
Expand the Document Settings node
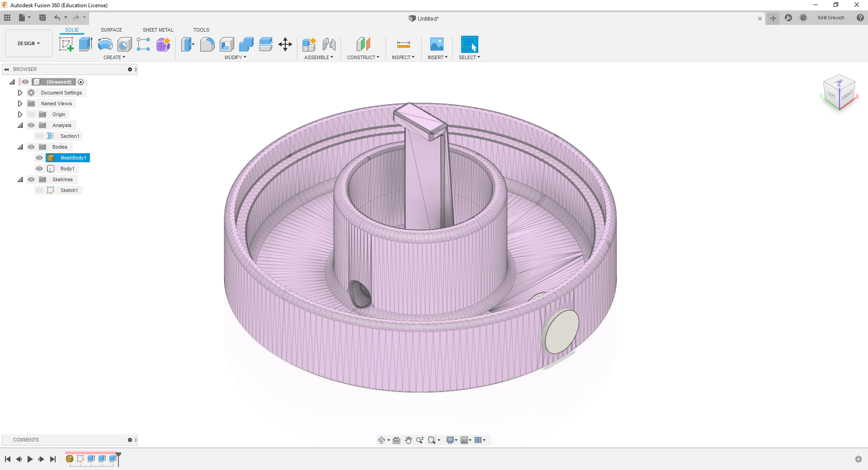pos(20,93)
